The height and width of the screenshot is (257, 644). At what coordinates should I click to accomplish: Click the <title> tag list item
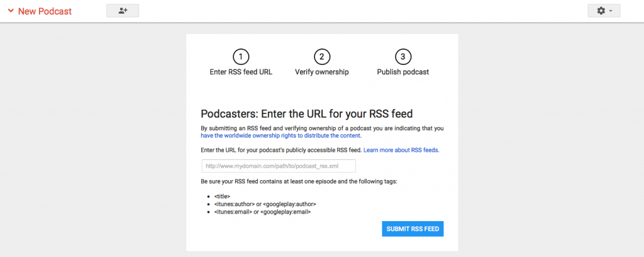(222, 197)
